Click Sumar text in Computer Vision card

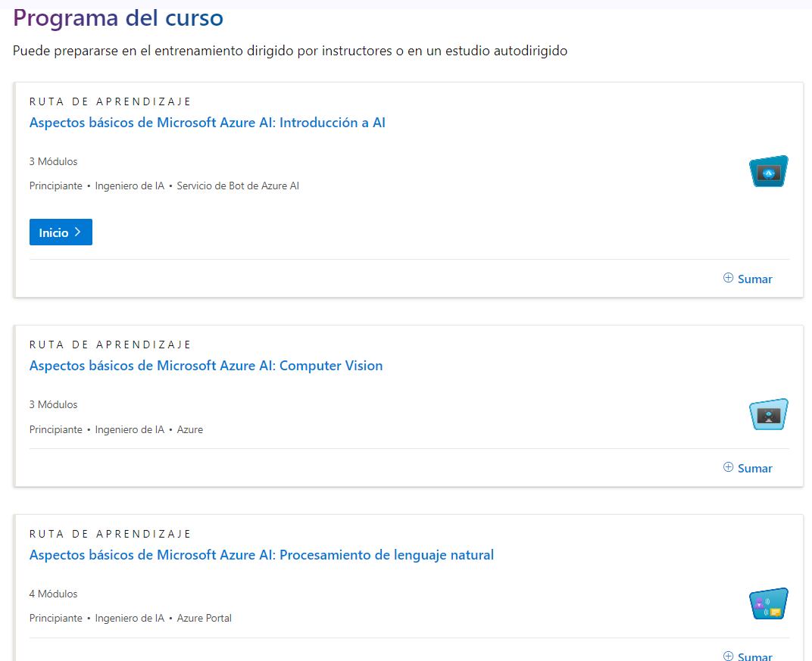[x=754, y=468]
